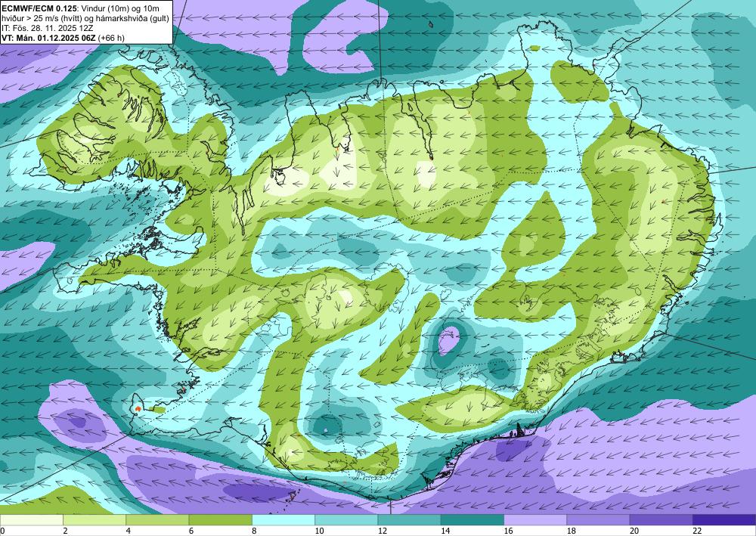Choose the darkest purple above-22 m/s legend swatch
The image size is (756, 536).
(x=724, y=520)
